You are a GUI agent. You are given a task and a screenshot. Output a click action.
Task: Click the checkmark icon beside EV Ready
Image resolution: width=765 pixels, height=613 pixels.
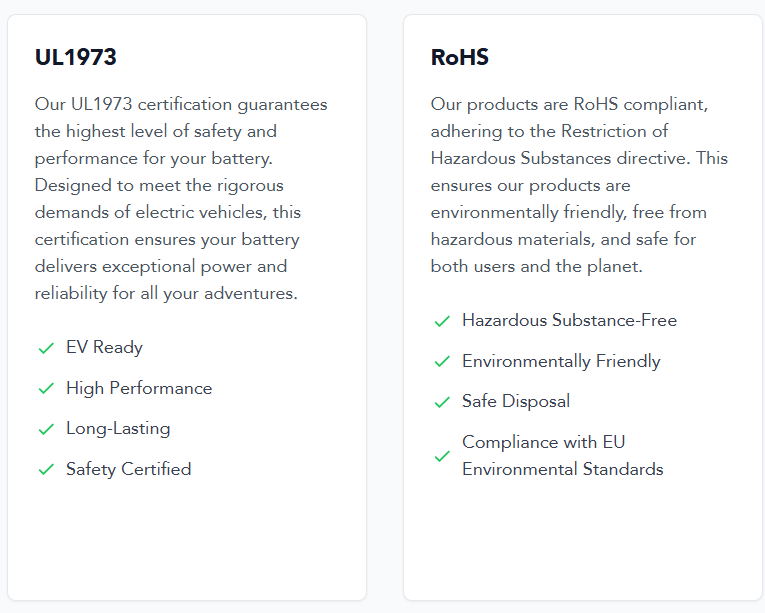46,348
